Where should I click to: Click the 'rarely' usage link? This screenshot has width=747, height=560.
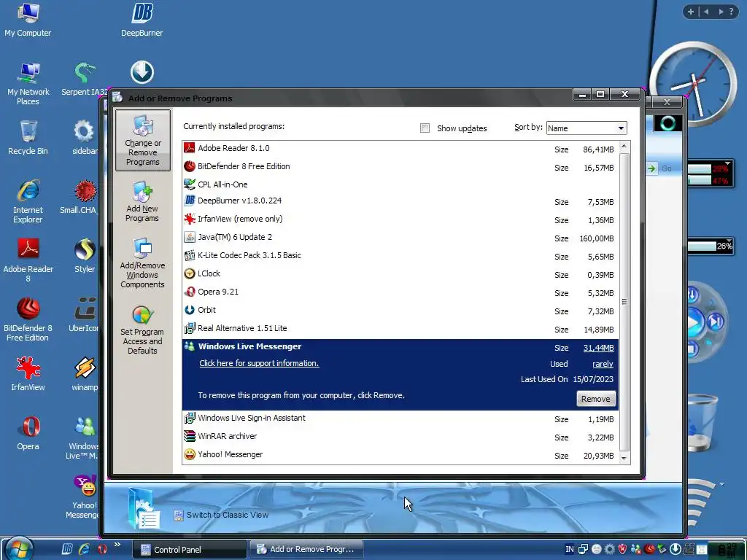pyautogui.click(x=603, y=365)
